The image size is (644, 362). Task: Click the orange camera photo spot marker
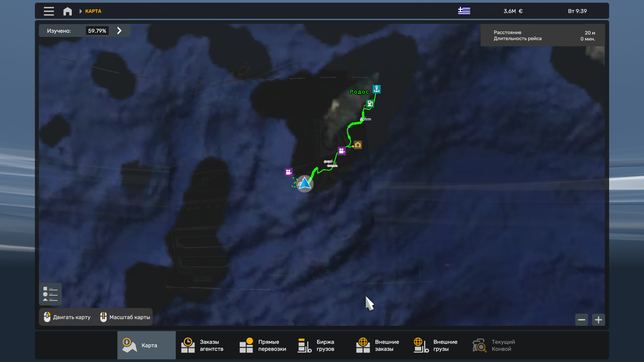358,145
